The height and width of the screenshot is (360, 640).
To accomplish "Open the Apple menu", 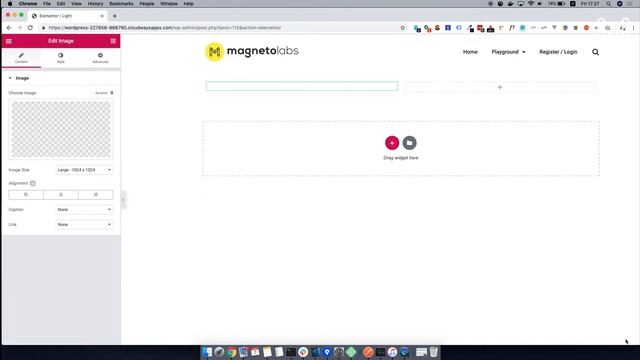I will click(10, 4).
